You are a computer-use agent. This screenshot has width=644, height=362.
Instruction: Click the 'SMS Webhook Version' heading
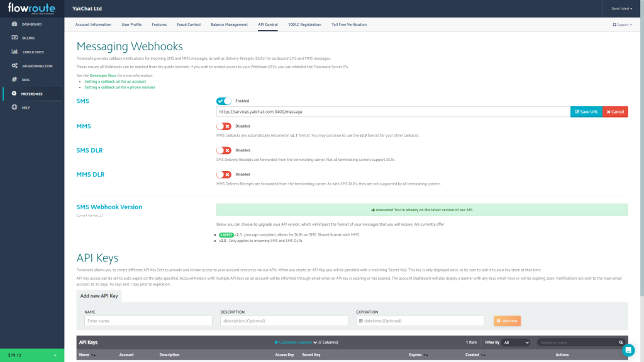tap(109, 207)
